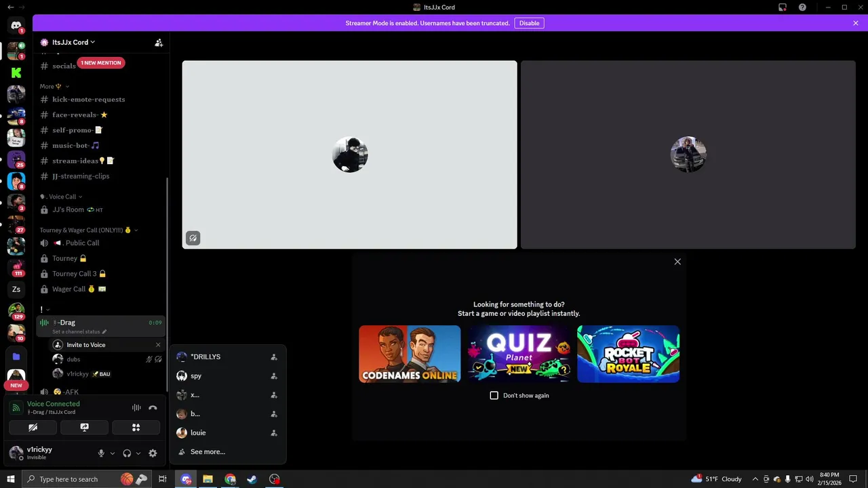This screenshot has width=868, height=488.
Task: Open Steam from the taskbar
Action: pyautogui.click(x=252, y=479)
